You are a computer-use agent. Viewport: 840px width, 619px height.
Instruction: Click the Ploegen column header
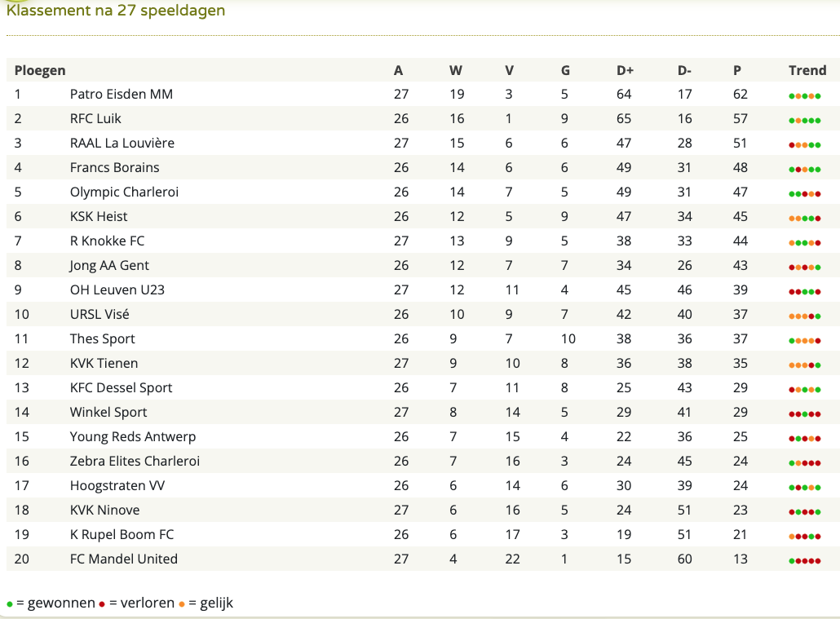40,71
